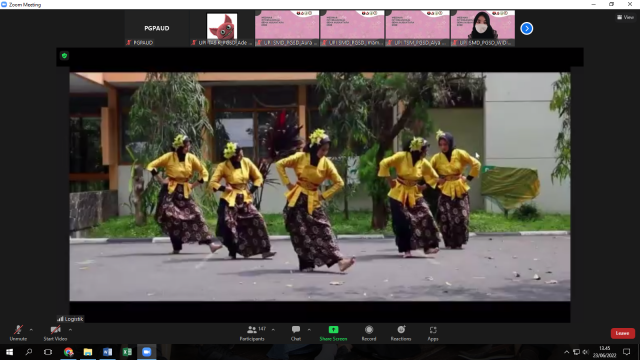Open the View layout menu

[625, 17]
